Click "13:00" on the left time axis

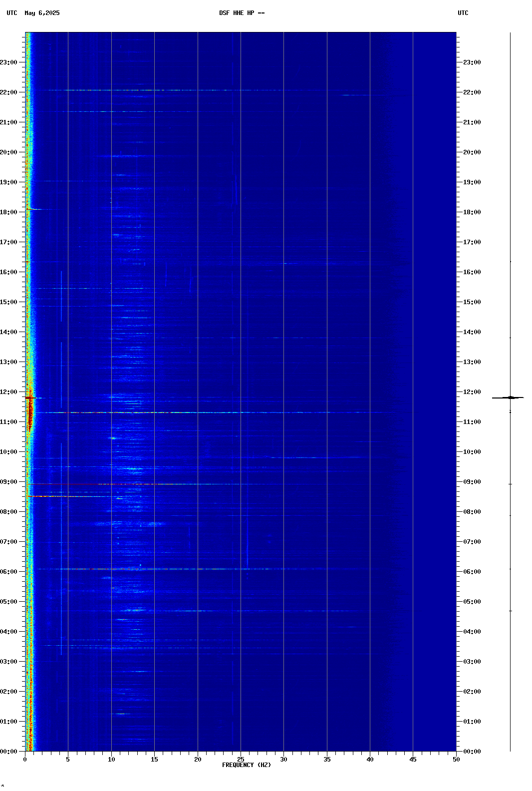[x=8, y=362]
